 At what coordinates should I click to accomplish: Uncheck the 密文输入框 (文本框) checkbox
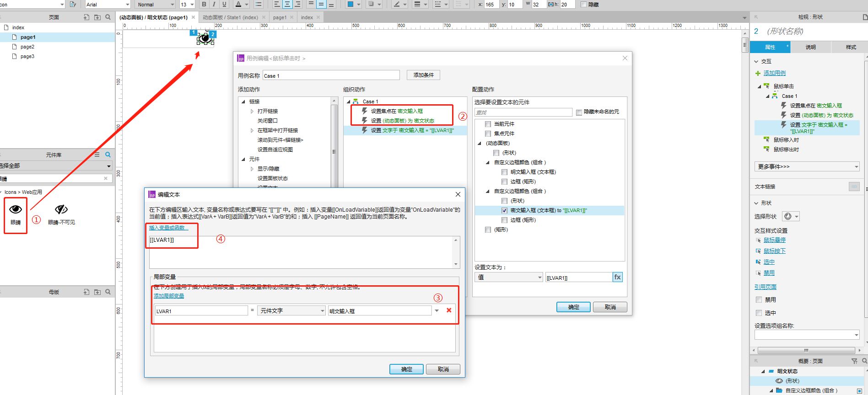click(504, 210)
